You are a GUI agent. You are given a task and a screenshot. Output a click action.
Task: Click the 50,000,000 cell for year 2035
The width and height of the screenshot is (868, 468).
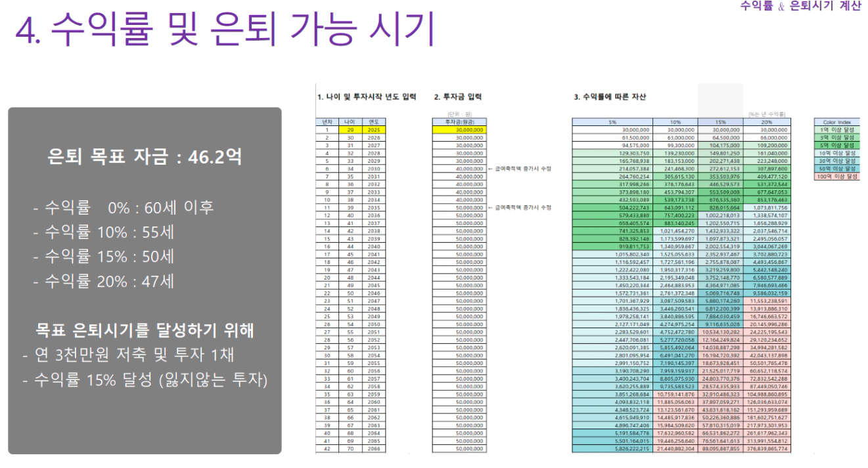click(459, 207)
